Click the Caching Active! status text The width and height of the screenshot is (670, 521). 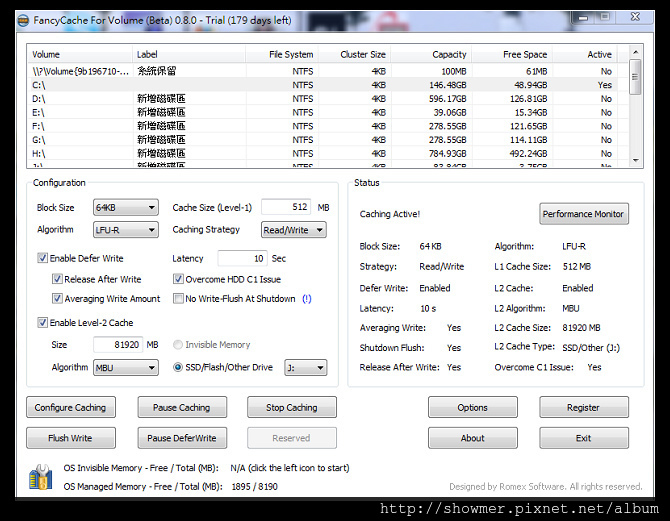click(390, 214)
